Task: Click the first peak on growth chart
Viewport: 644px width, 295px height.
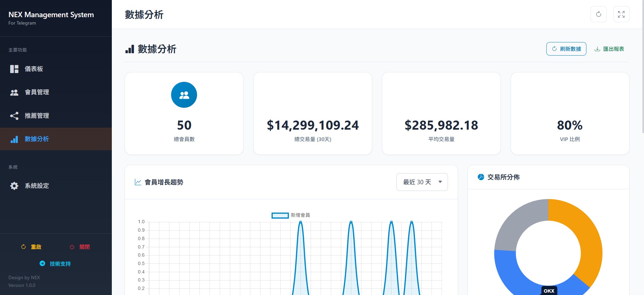Action: click(300, 222)
